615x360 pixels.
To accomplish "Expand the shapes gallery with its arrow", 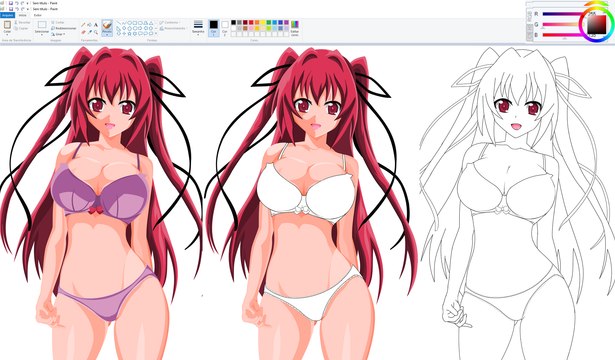I will click(x=156, y=33).
